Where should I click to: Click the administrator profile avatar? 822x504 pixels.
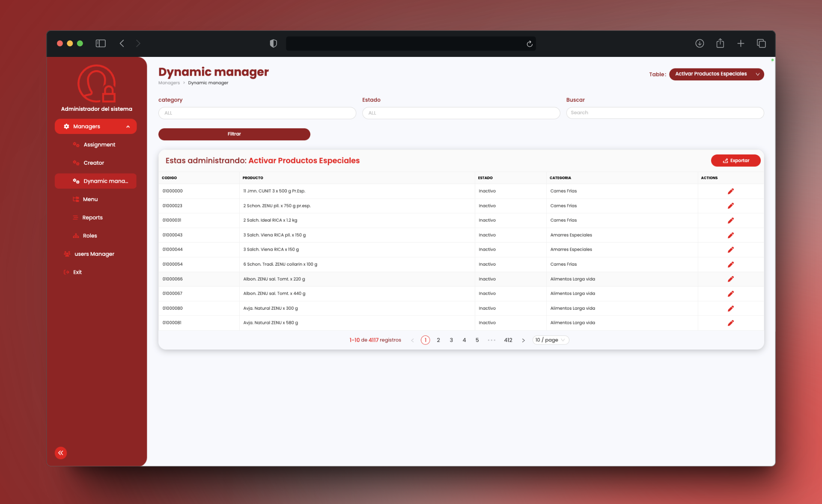pyautogui.click(x=97, y=84)
